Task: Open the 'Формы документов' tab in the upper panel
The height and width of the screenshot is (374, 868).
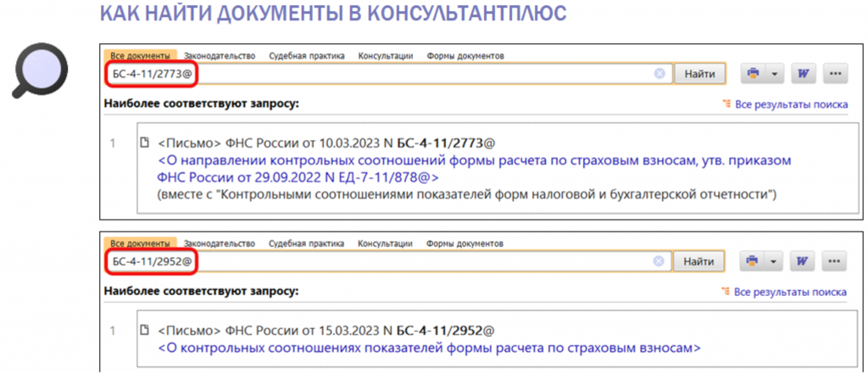Action: pyautogui.click(x=465, y=56)
